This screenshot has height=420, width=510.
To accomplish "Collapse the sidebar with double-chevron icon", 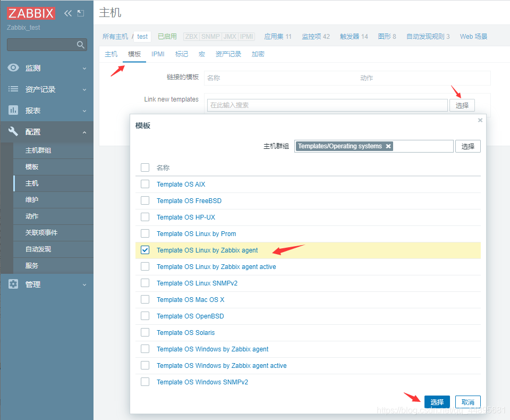I will pyautogui.click(x=67, y=13).
